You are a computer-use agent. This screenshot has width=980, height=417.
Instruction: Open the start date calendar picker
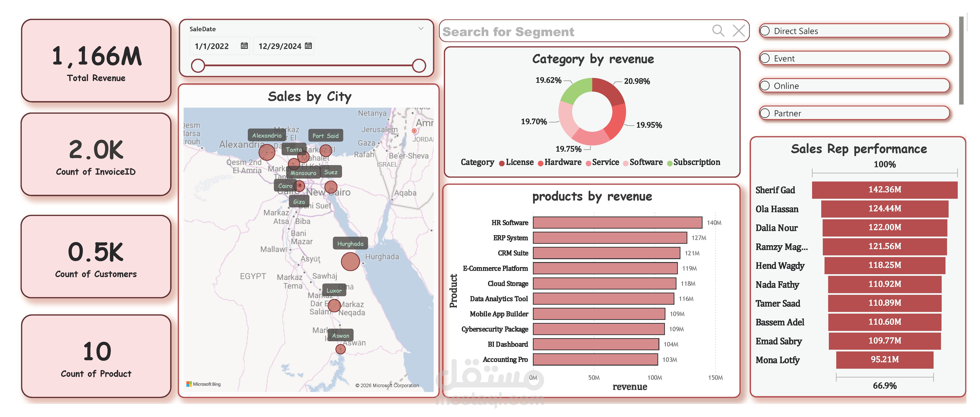click(x=244, y=46)
